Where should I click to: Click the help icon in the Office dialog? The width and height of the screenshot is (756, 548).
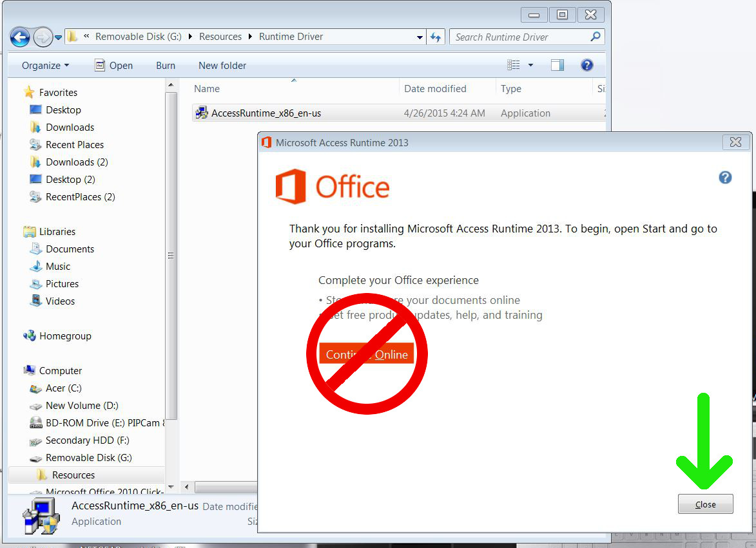pos(725,178)
